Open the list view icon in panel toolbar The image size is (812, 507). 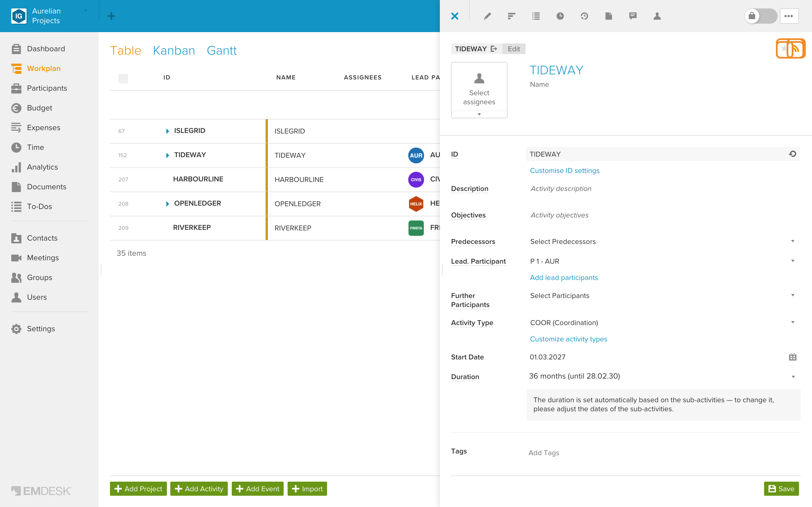[x=536, y=16]
